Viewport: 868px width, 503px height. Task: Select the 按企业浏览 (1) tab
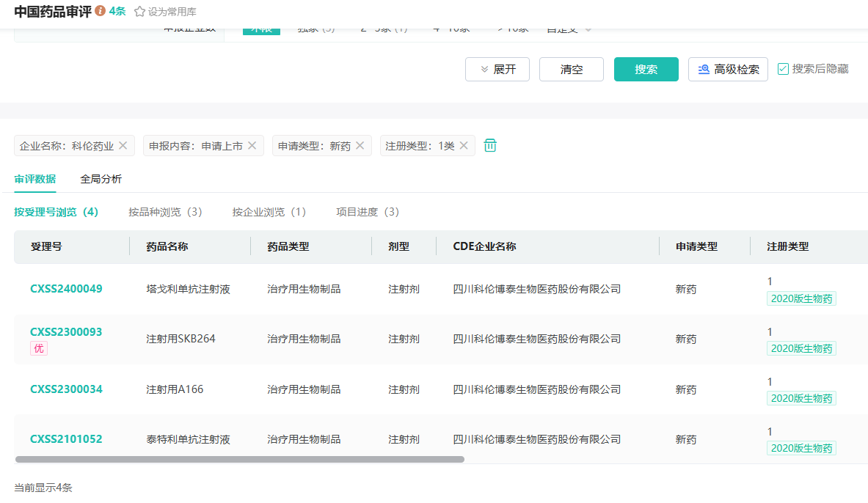[269, 212]
